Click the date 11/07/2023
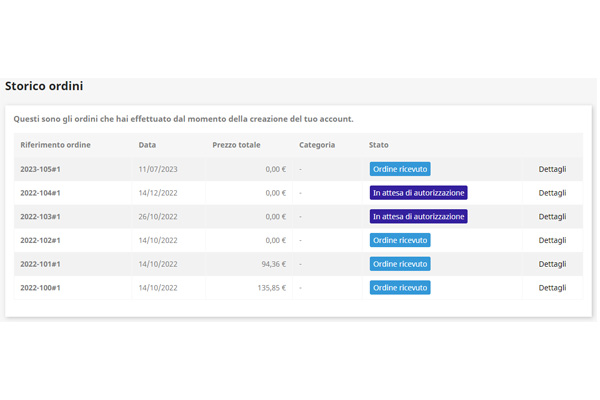Screen dimensions: 600x400 tap(158, 169)
